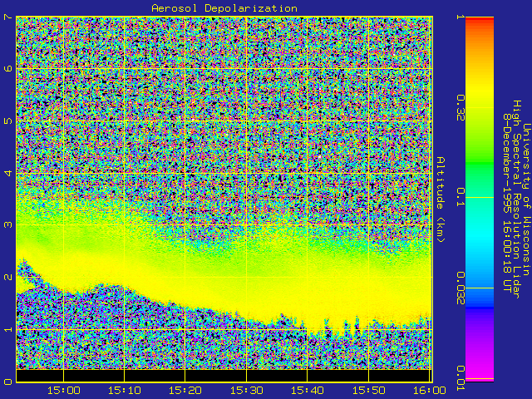This screenshot has height=399, width=532.
Task: Click altitude axis label 7
Action: 7,17
